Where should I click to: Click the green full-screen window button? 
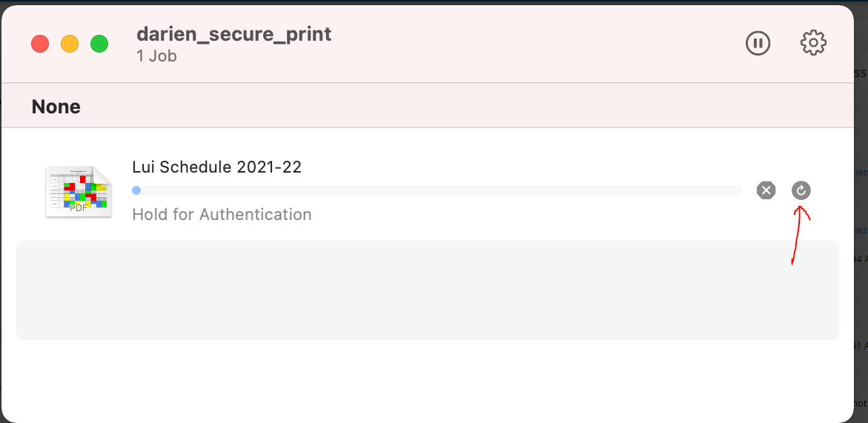pyautogui.click(x=99, y=44)
